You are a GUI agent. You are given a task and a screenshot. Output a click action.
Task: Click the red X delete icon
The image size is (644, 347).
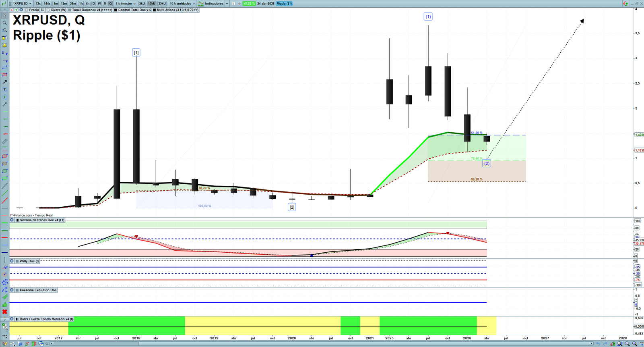[4, 312]
